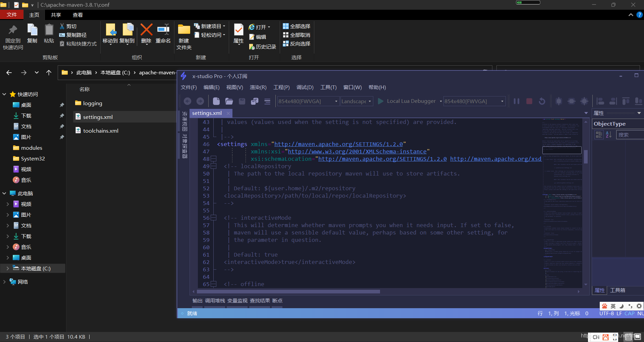Open the 编辑(E) menu in x-studio
Viewport: 644px width, 342px height.
point(212,87)
